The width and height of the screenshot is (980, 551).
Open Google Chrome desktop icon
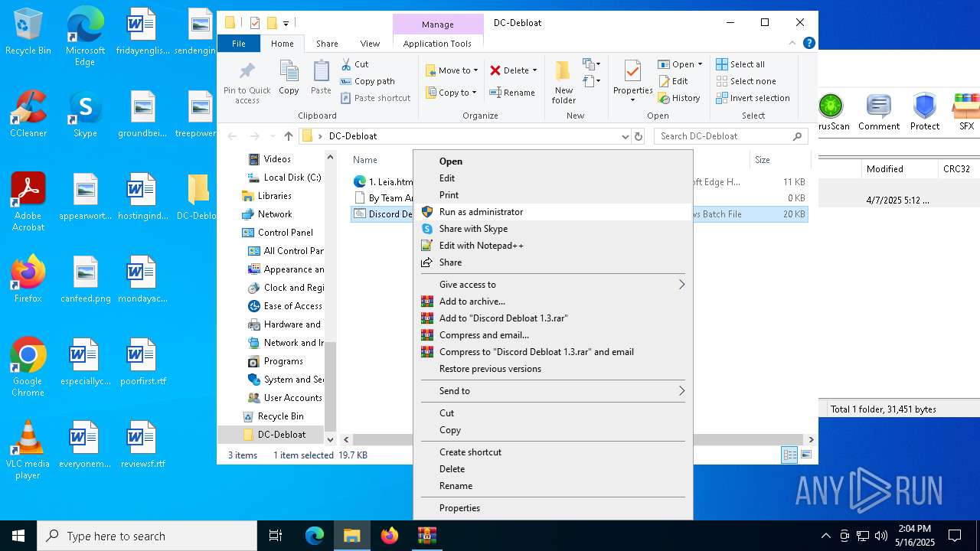pos(28,367)
